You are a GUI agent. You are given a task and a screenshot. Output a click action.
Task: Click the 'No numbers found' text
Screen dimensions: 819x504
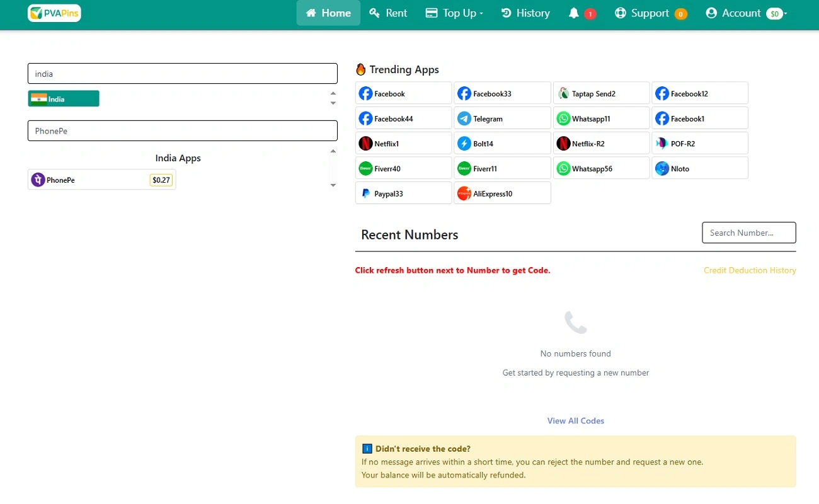tap(576, 353)
